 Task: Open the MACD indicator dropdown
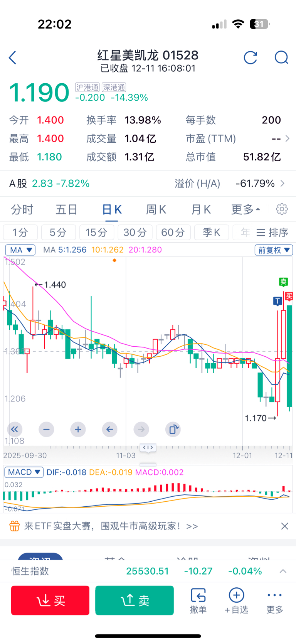[24, 472]
